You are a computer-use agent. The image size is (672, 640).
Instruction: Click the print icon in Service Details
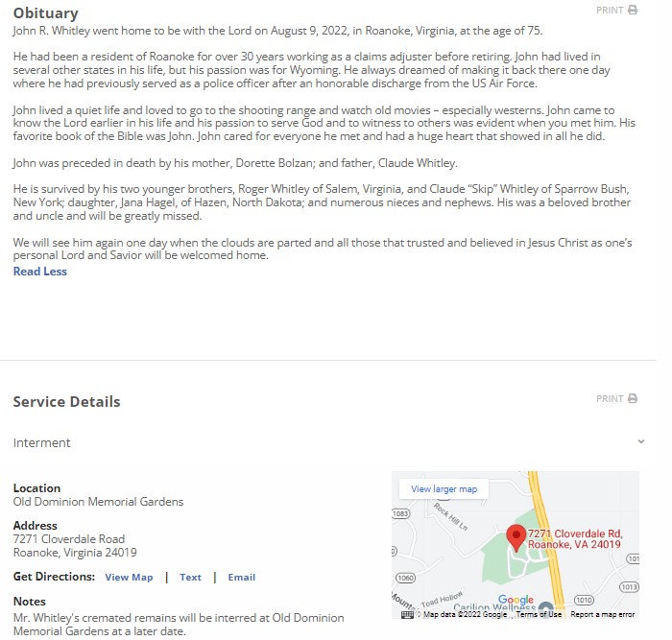tap(633, 399)
